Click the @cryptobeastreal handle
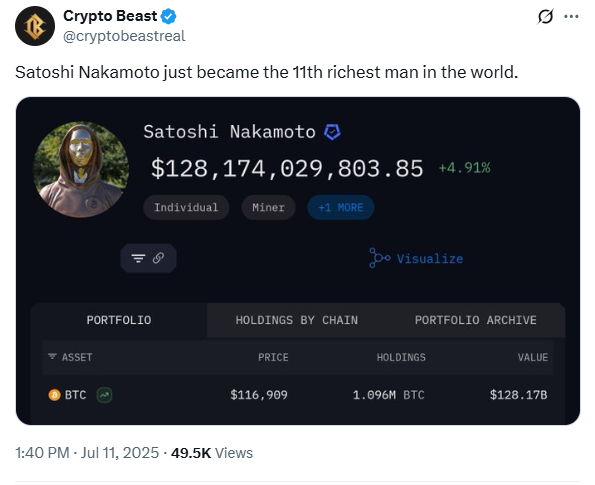 (124, 36)
